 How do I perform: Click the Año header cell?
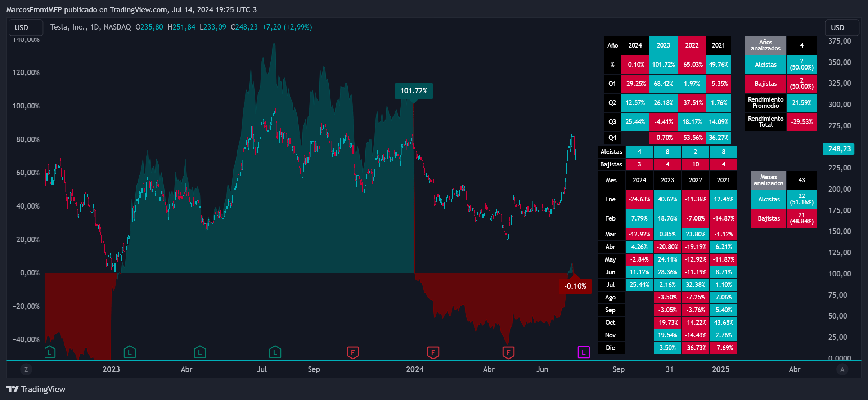(x=612, y=45)
